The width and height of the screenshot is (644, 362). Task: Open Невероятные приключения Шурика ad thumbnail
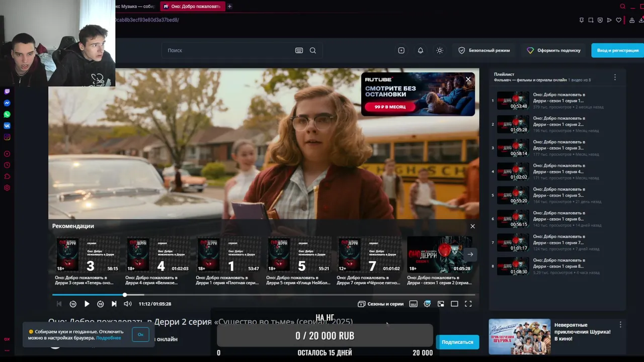[x=519, y=336]
